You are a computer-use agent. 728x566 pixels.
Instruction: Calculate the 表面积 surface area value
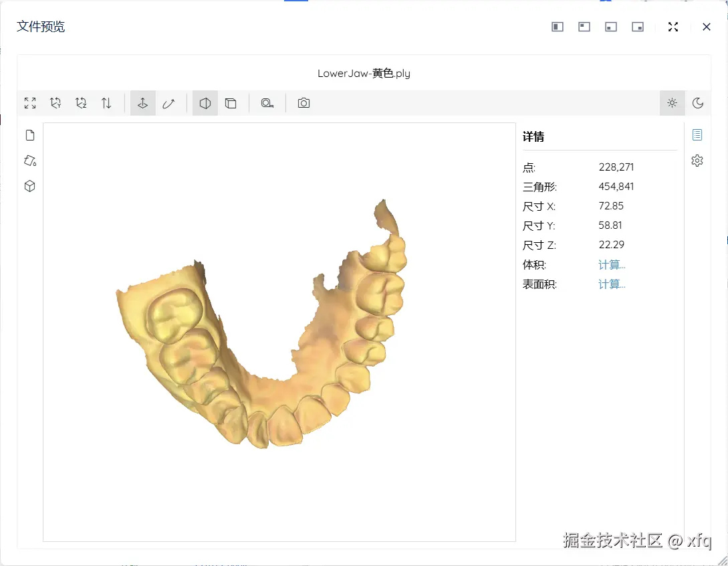(612, 284)
